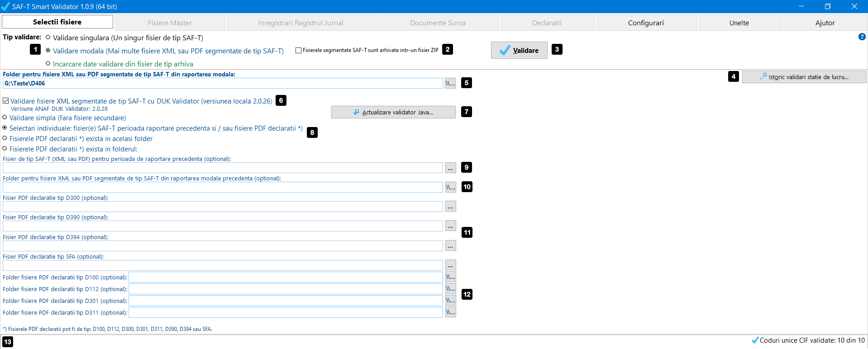Browse folder for D112 declarations
The image size is (868, 349).
(450, 289)
